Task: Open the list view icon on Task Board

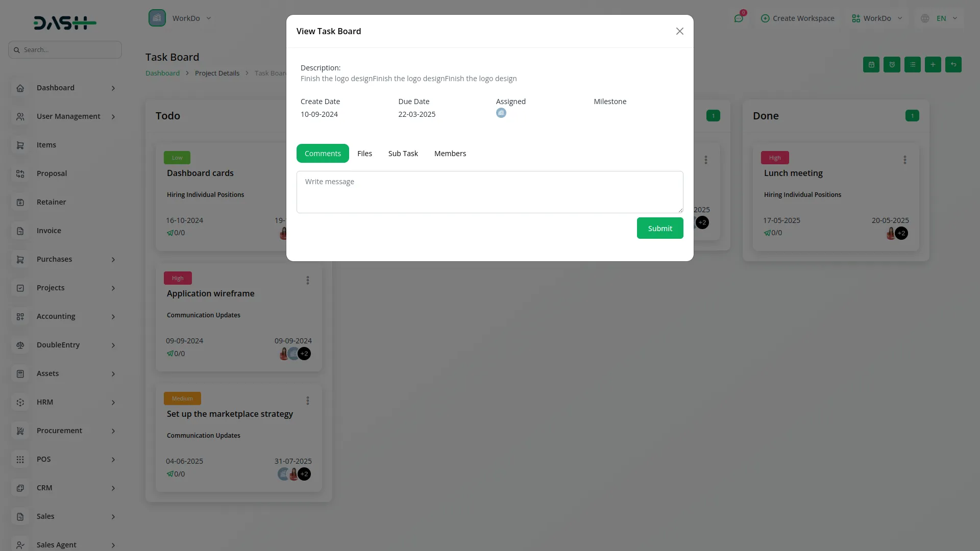Action: pyautogui.click(x=912, y=64)
